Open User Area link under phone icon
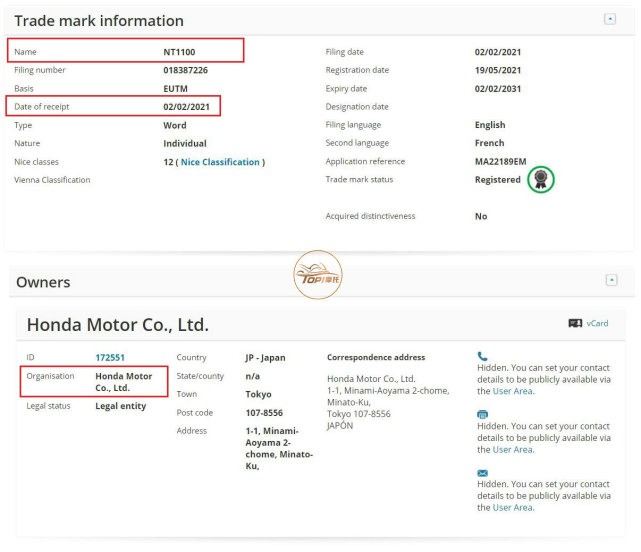Image resolution: width=641 pixels, height=552 pixels. point(512,391)
